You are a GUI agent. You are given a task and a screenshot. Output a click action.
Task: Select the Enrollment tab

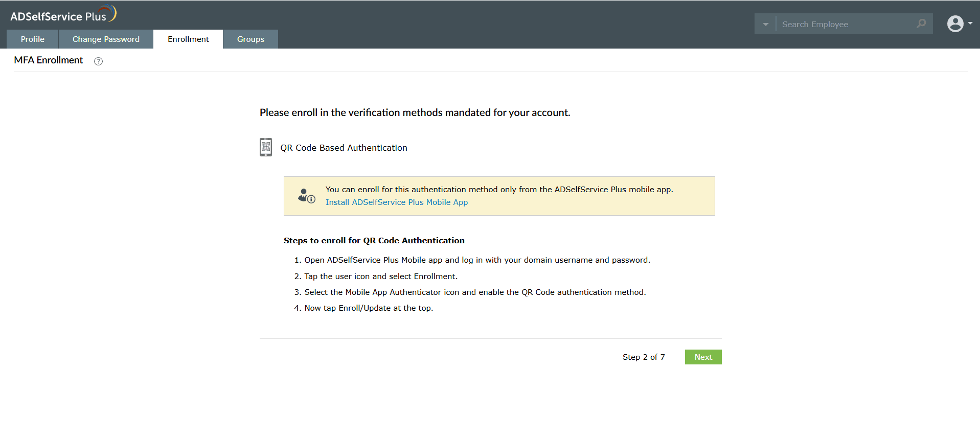[x=188, y=39]
